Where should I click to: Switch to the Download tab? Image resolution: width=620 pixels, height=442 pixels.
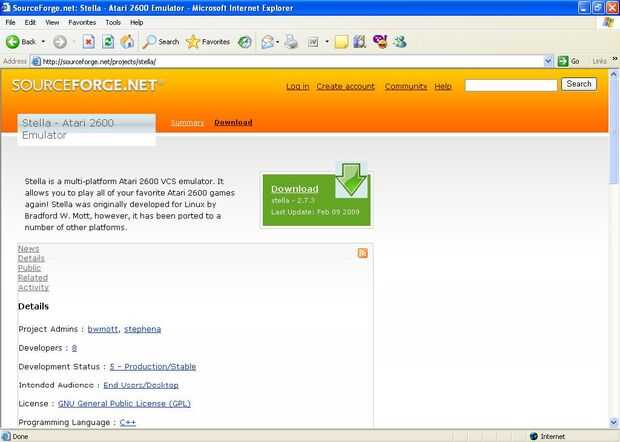[x=233, y=123]
